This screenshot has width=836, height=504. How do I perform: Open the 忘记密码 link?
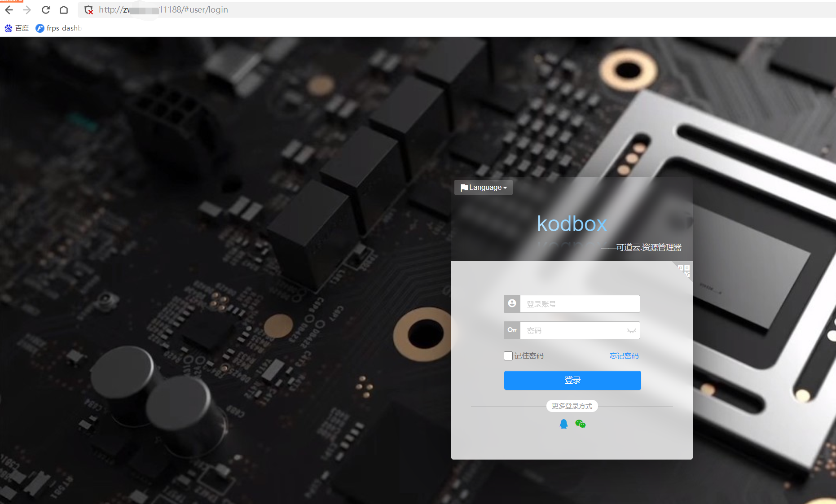click(x=624, y=356)
